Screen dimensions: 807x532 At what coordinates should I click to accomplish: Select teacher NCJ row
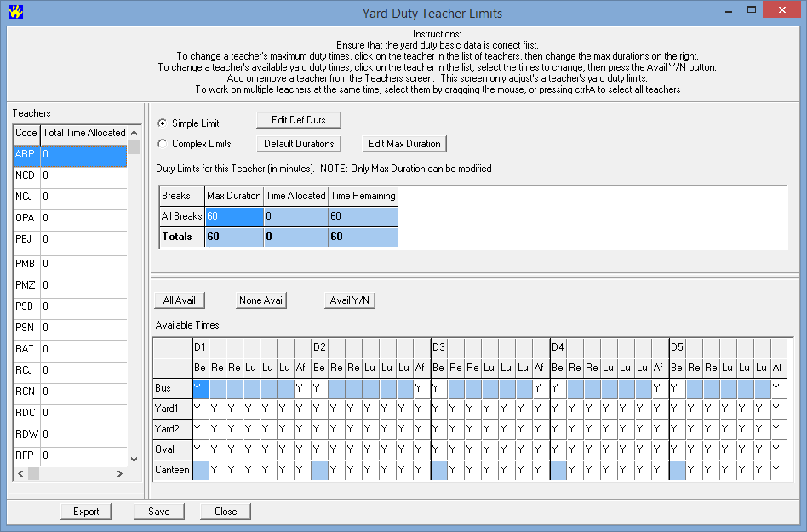click(x=70, y=198)
